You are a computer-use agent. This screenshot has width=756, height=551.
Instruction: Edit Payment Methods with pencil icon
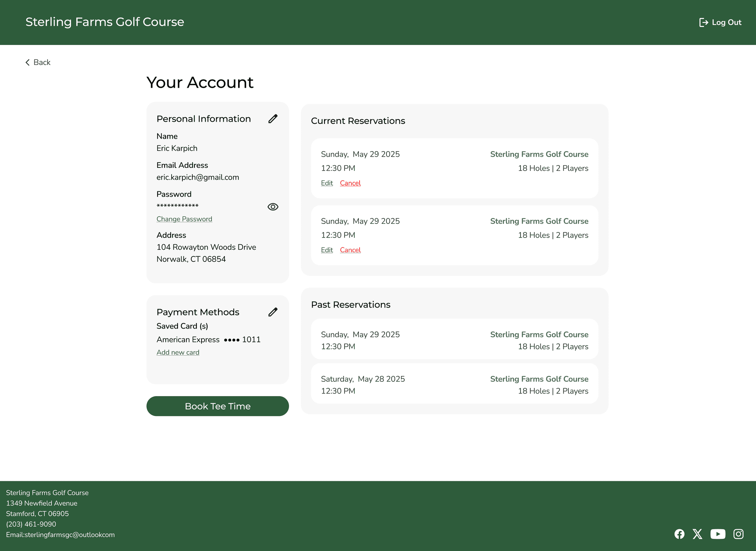click(273, 312)
